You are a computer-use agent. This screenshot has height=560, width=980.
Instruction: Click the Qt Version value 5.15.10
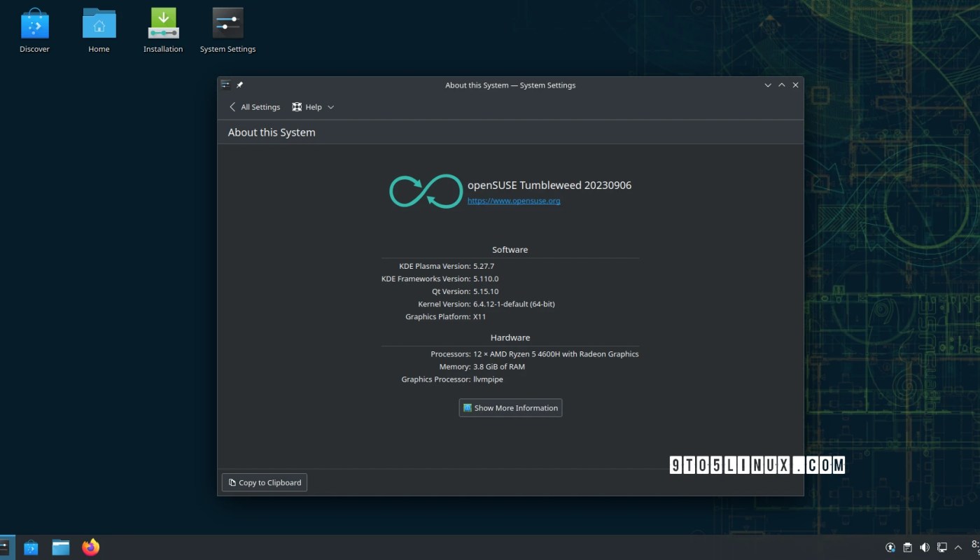486,291
